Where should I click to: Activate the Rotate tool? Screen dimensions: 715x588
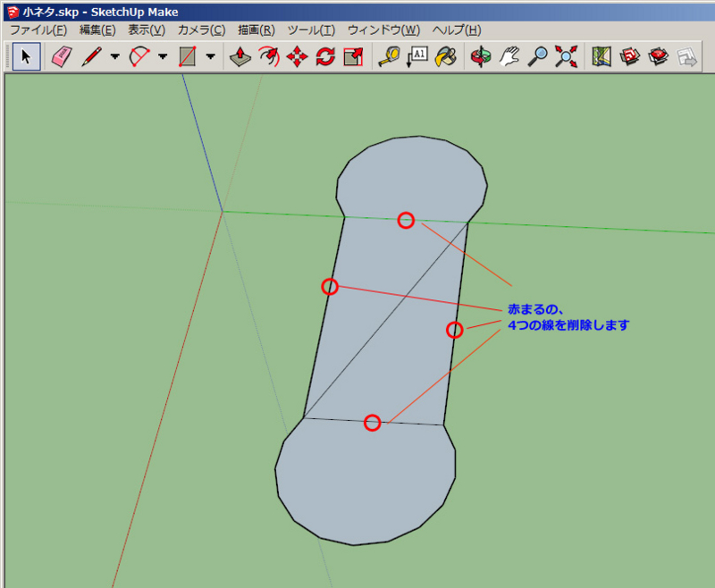325,56
